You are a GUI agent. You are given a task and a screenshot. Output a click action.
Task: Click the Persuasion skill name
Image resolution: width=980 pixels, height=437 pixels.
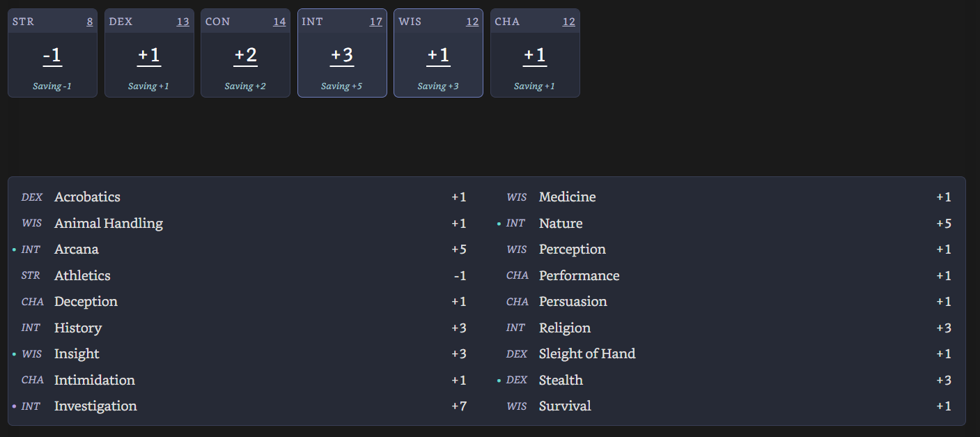[x=573, y=302]
